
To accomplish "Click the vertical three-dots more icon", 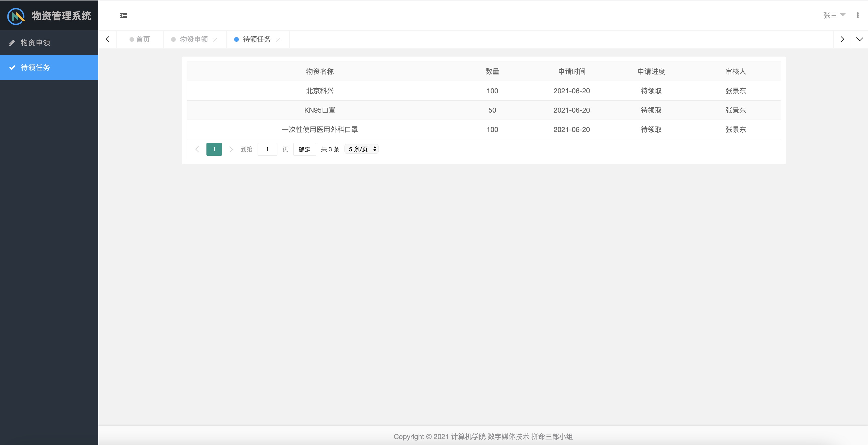I will pyautogui.click(x=858, y=15).
